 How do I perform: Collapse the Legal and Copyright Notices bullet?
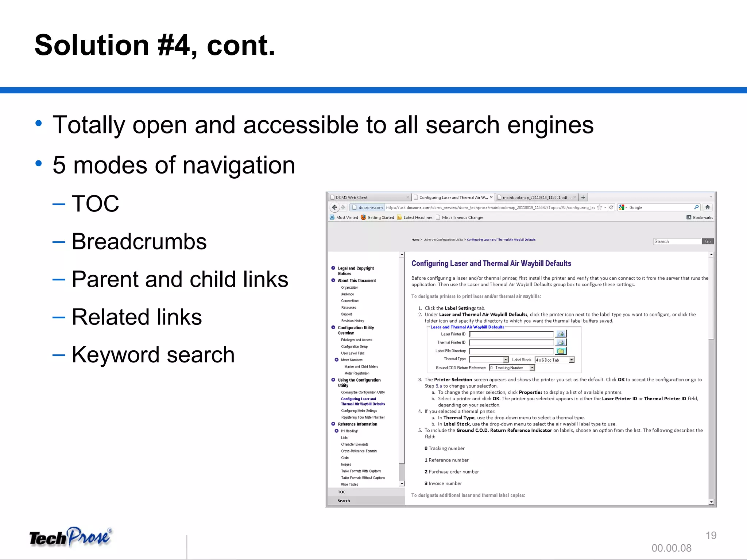click(333, 268)
